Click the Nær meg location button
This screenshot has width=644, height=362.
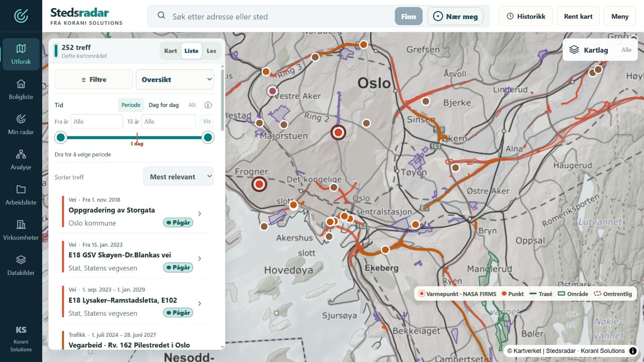click(455, 16)
